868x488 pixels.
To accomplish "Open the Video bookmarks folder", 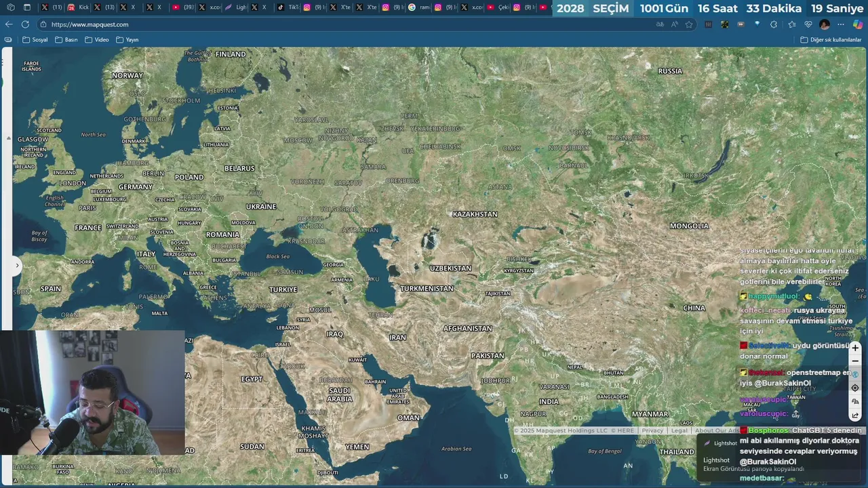I will point(97,40).
